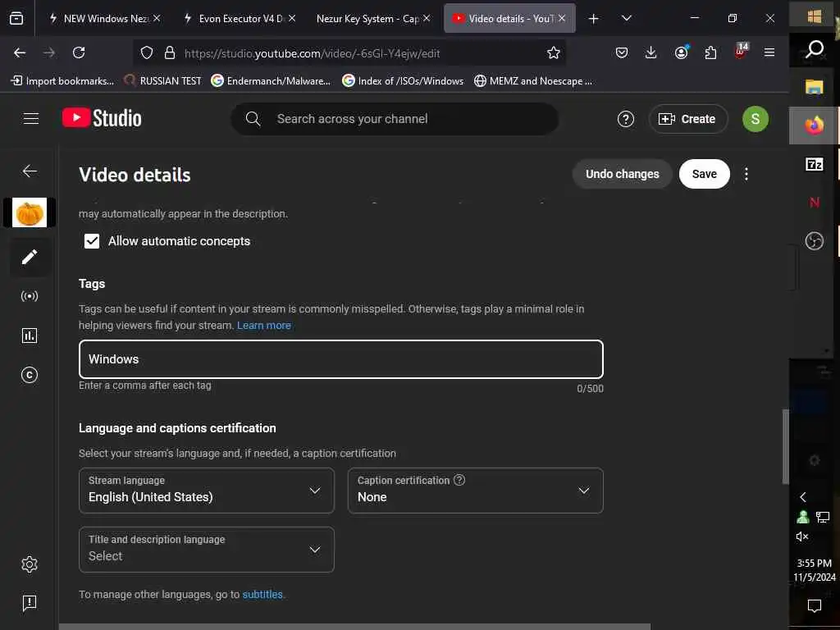Viewport: 840px width, 630px height.
Task: Open the Studio Settings gear icon
Action: click(30, 564)
